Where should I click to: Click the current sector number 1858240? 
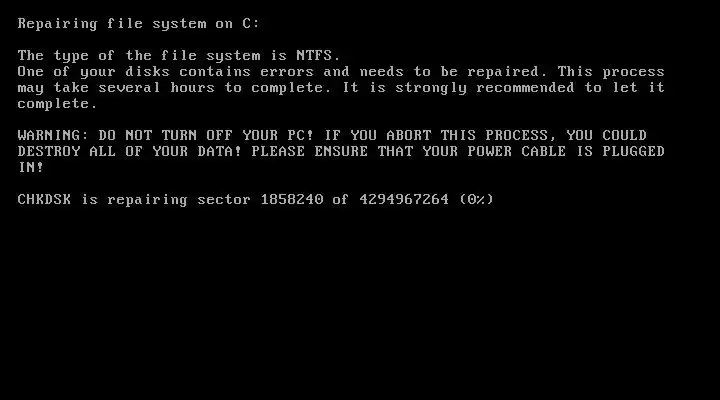click(292, 199)
